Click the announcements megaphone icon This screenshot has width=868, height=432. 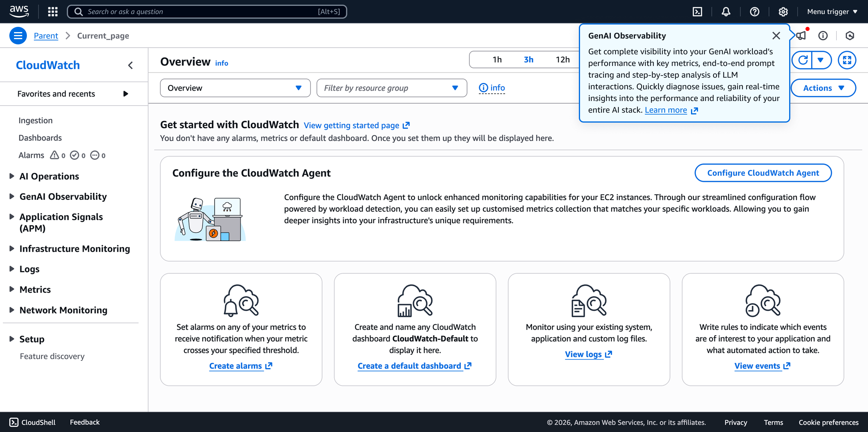coord(801,35)
